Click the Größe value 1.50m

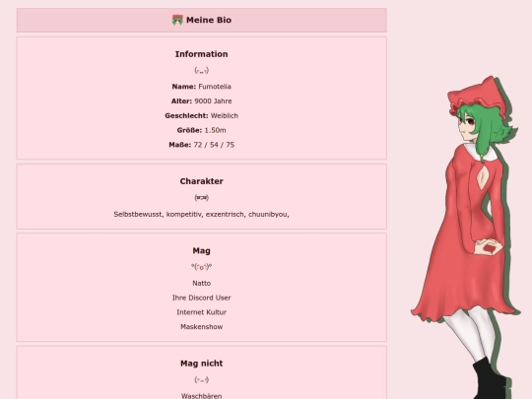(215, 130)
